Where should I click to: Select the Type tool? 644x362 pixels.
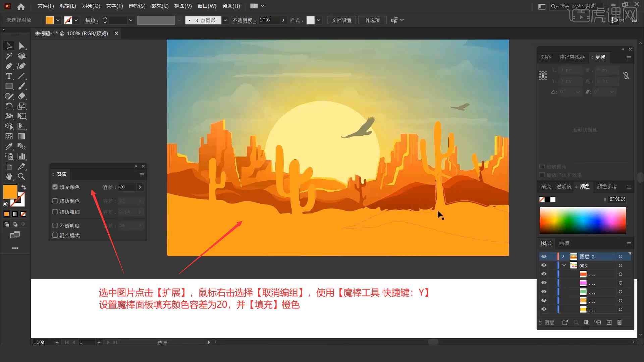(x=8, y=76)
